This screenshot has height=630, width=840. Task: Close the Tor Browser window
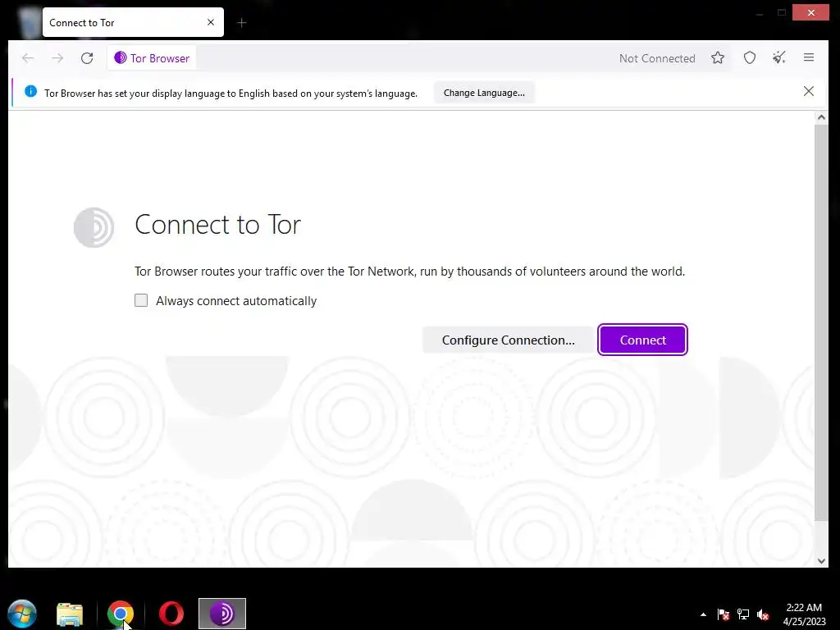[810, 12]
